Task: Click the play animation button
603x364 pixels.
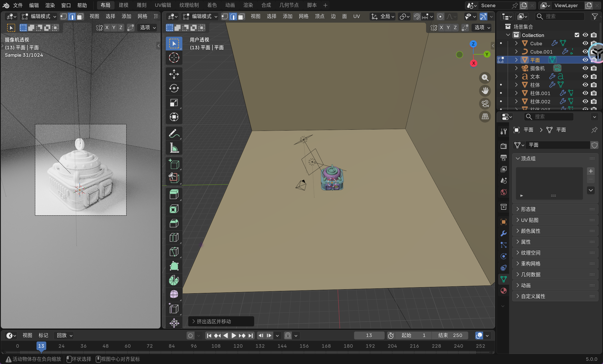Action: coord(234,335)
